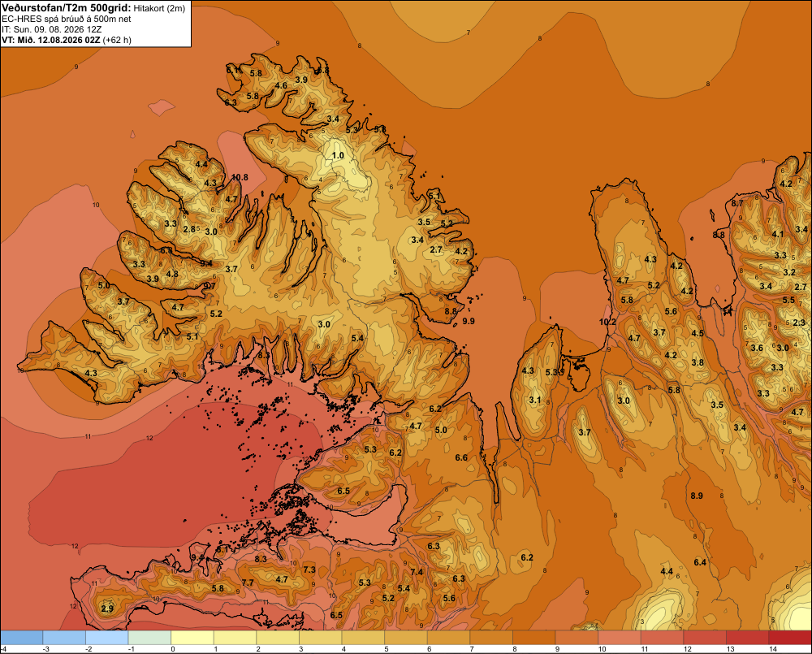Click the '10.2' temperature value
Viewport: 812px width, 654px height.
[607, 322]
